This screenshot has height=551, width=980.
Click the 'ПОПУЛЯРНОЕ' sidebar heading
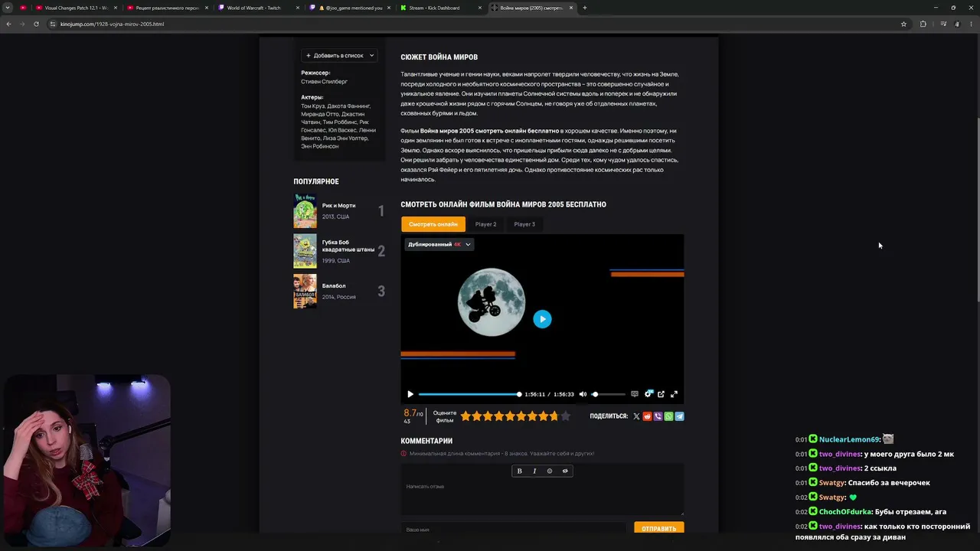tap(316, 181)
